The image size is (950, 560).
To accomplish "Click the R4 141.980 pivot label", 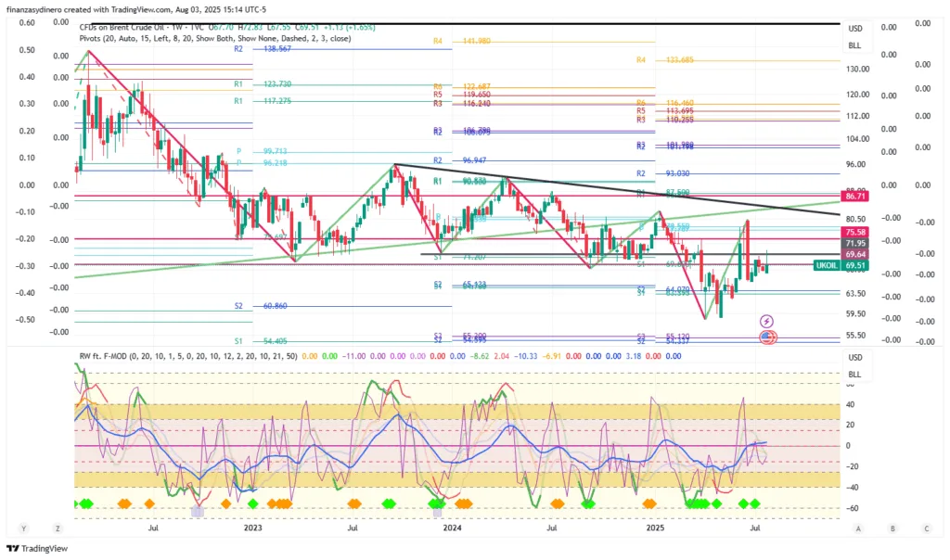I will point(462,41).
